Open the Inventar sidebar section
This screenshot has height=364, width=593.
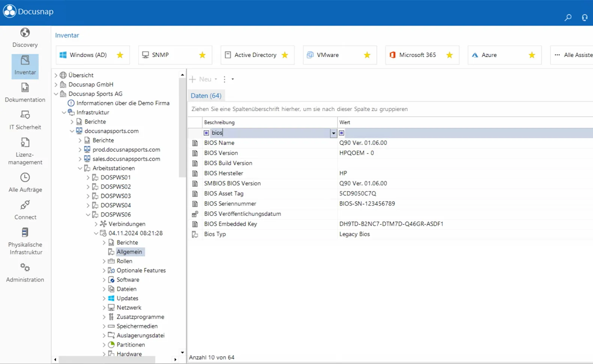pos(25,66)
